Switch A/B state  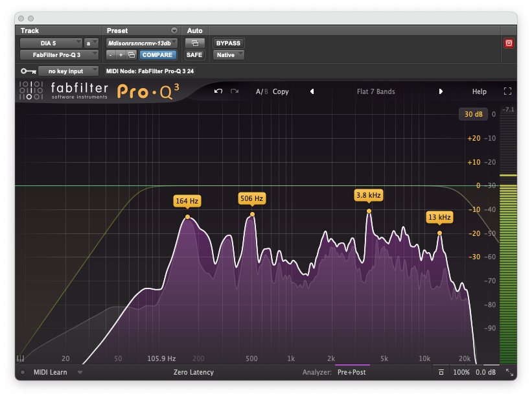click(262, 91)
